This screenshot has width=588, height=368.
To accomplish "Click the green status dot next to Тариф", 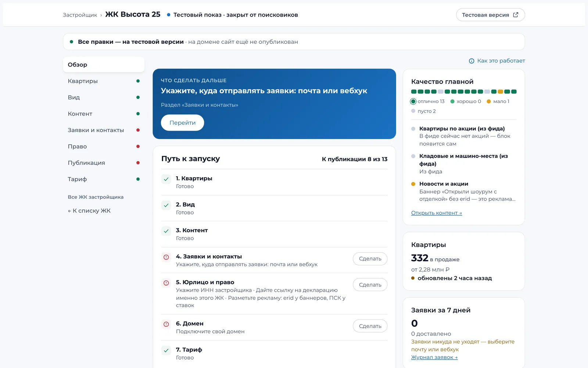I will [x=138, y=179].
